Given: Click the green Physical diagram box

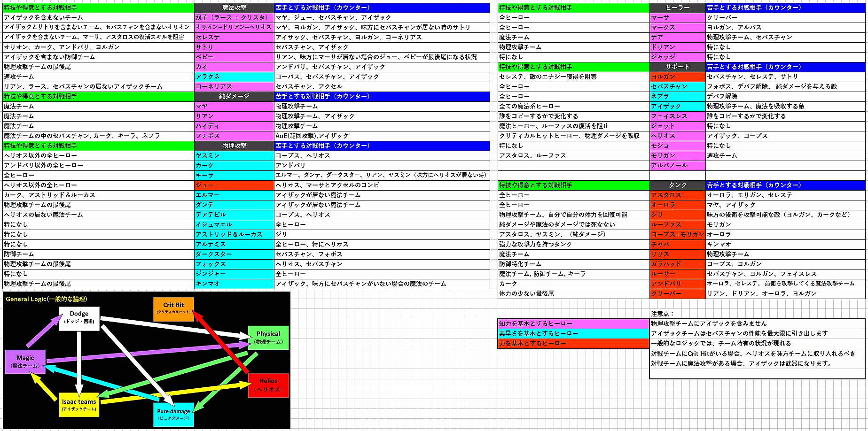Looking at the screenshot, I should [x=268, y=337].
